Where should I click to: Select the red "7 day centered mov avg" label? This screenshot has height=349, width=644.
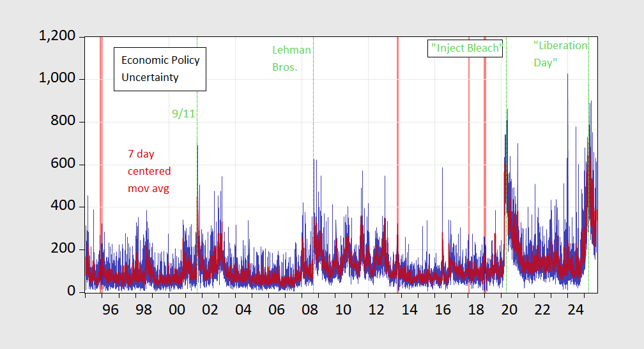pos(149,171)
